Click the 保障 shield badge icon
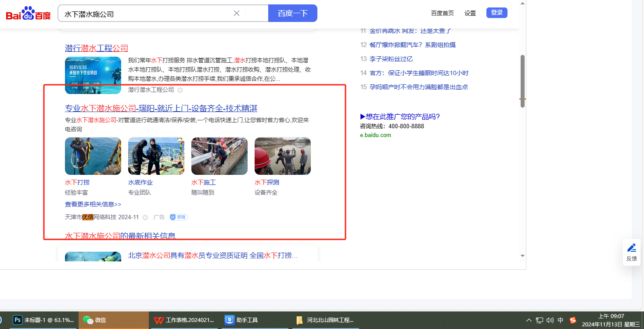The image size is (644, 329). point(179,217)
